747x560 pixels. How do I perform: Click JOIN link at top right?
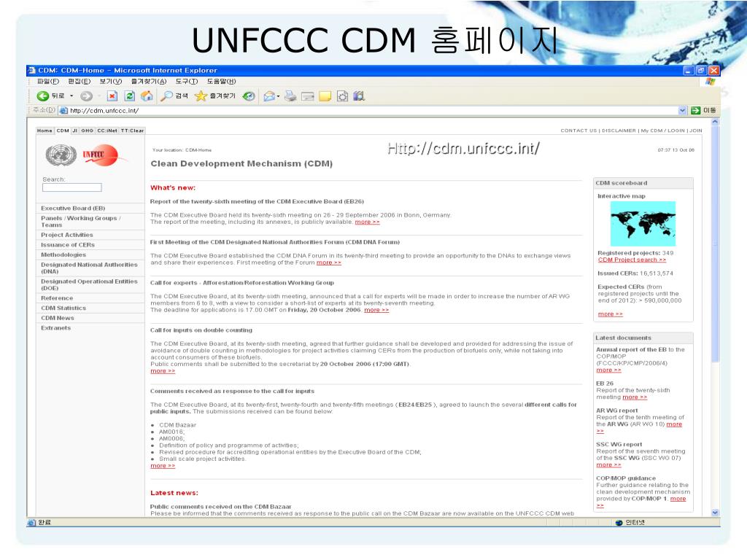696,131
